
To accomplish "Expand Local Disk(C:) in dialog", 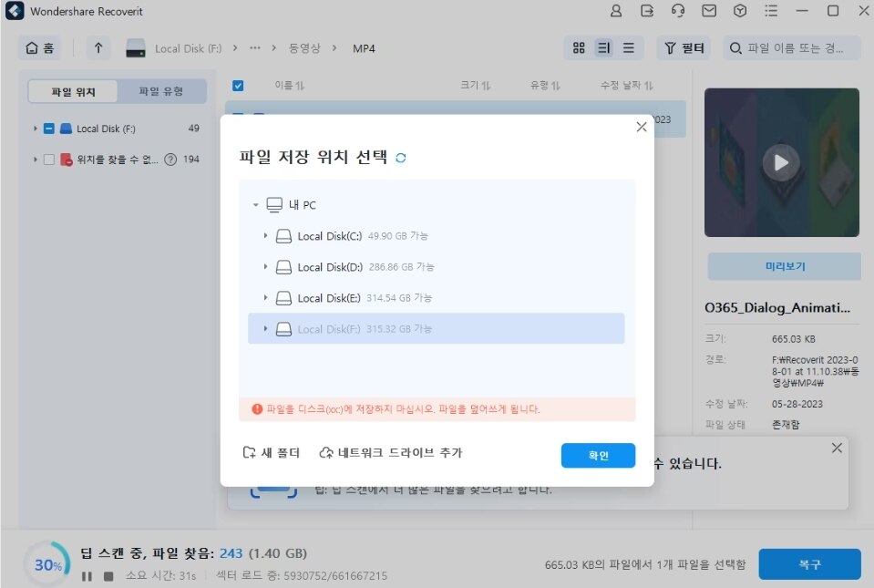I will click(x=265, y=236).
